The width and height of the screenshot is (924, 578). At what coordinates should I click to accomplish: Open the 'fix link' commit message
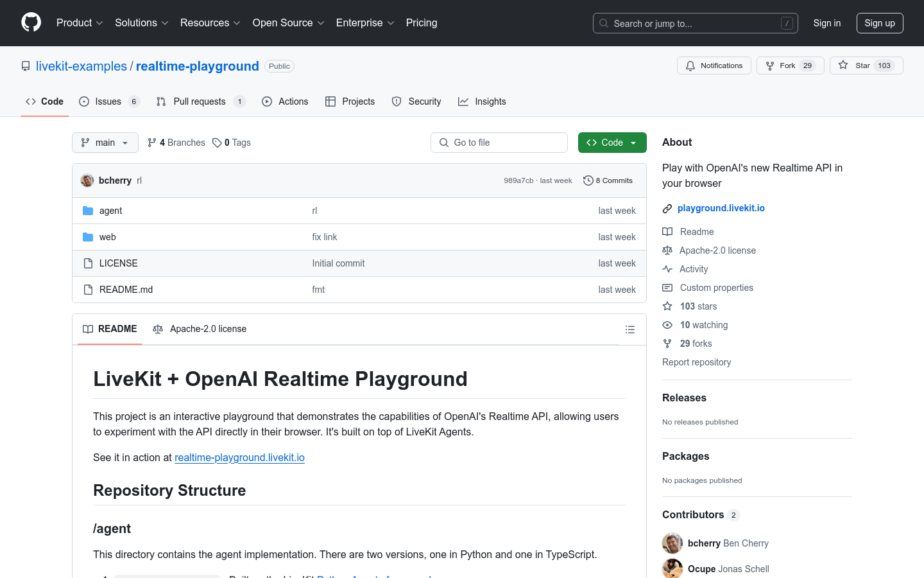(x=325, y=237)
